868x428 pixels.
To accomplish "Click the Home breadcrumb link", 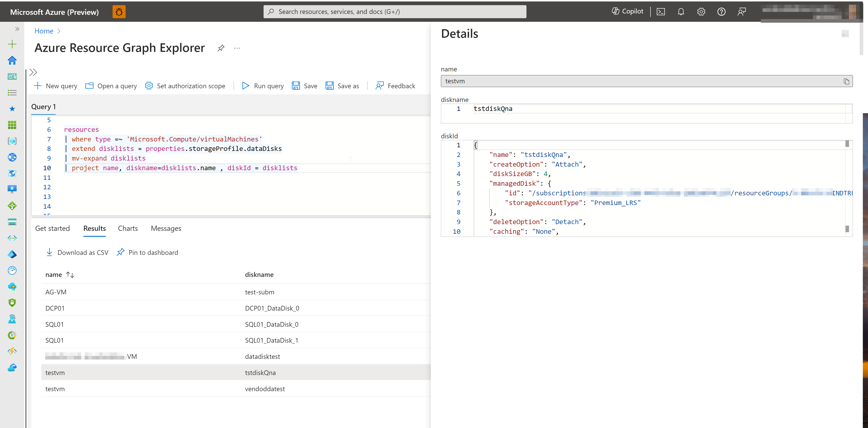I will click(x=44, y=31).
